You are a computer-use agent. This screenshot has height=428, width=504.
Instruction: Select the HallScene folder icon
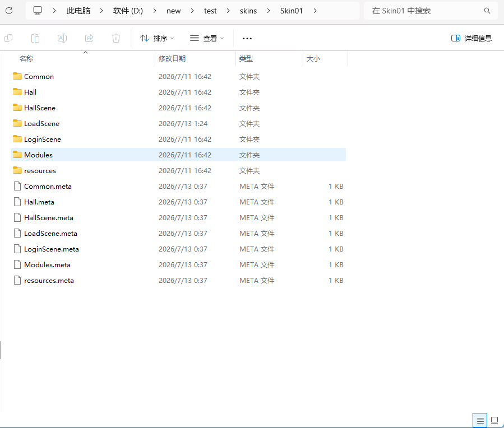[17, 108]
